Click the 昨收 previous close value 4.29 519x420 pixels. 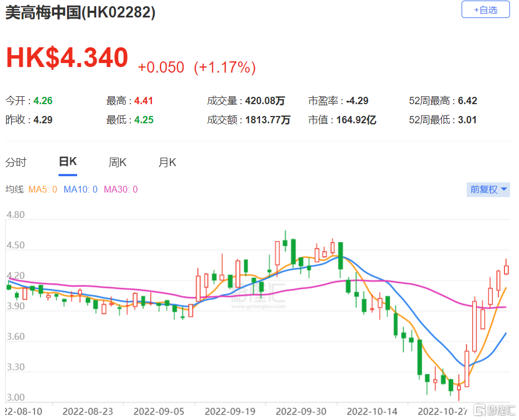tap(43, 120)
